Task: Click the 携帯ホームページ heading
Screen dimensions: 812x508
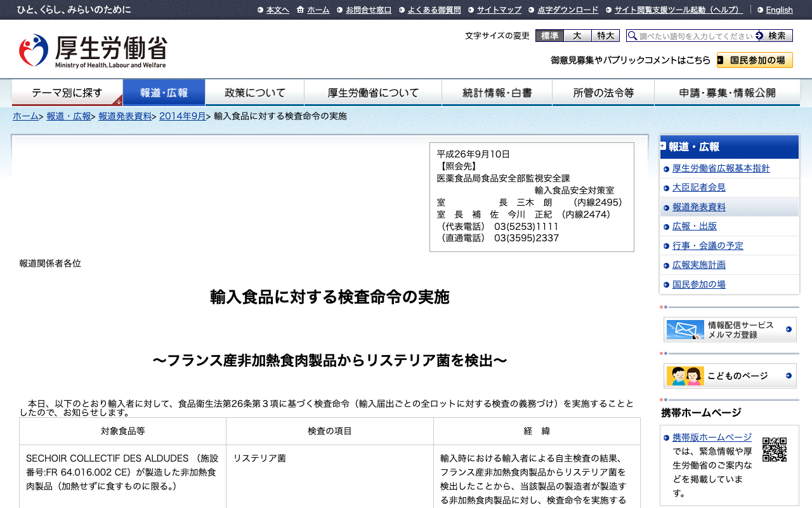Action: tap(701, 413)
